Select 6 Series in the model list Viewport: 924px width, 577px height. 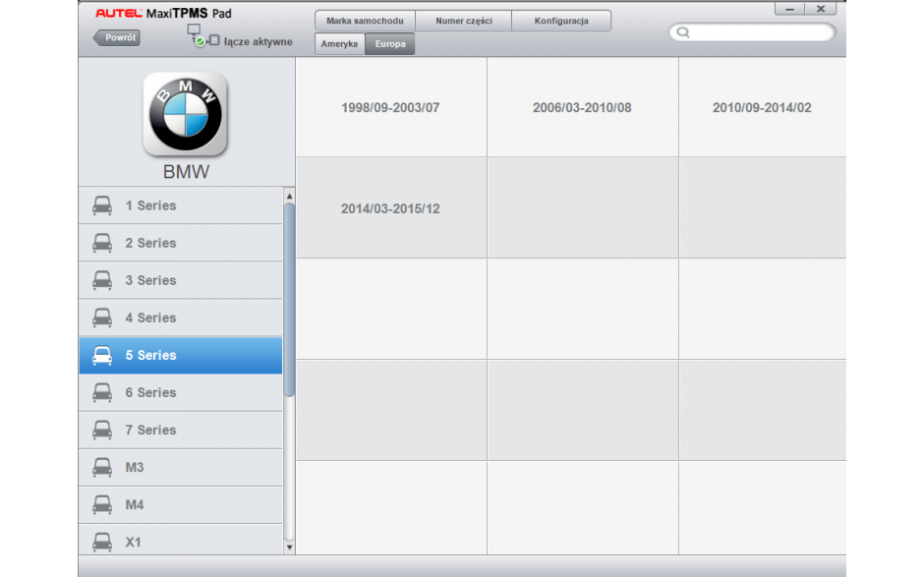(180, 392)
